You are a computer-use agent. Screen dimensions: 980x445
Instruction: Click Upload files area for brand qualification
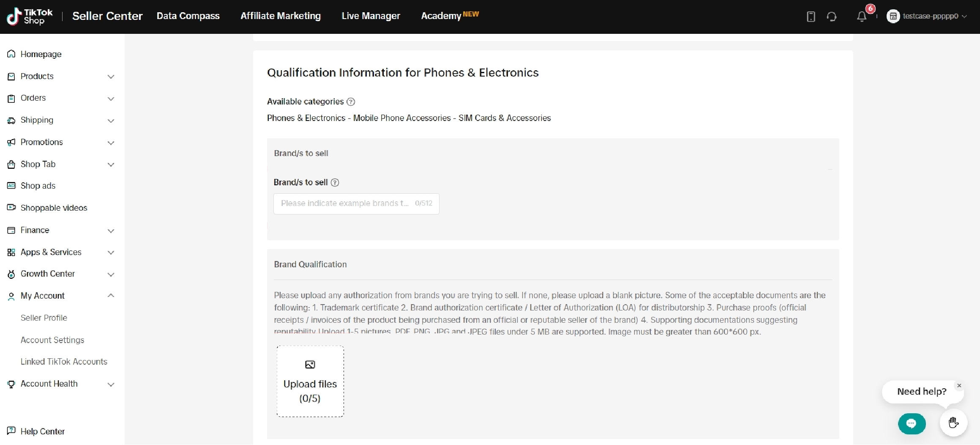(x=310, y=382)
